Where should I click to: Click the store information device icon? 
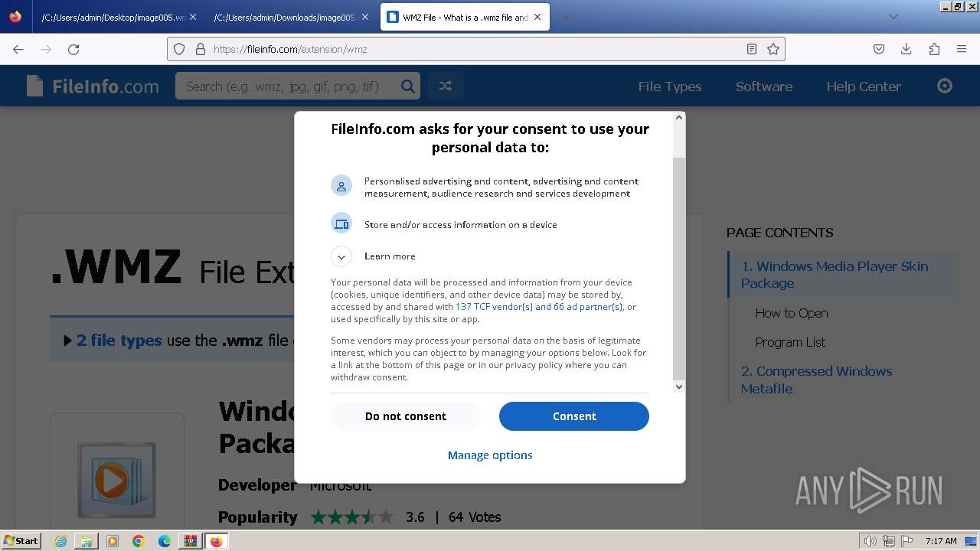[341, 223]
